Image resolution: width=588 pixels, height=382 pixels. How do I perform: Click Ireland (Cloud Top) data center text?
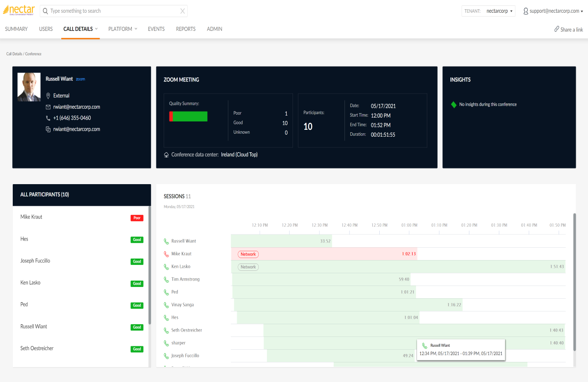point(239,155)
